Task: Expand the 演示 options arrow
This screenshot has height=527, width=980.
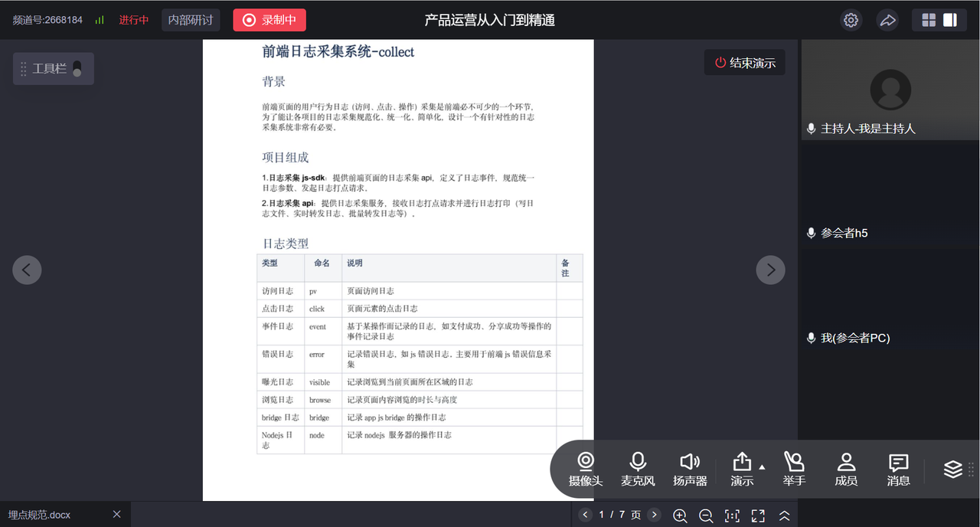Action: (762, 466)
